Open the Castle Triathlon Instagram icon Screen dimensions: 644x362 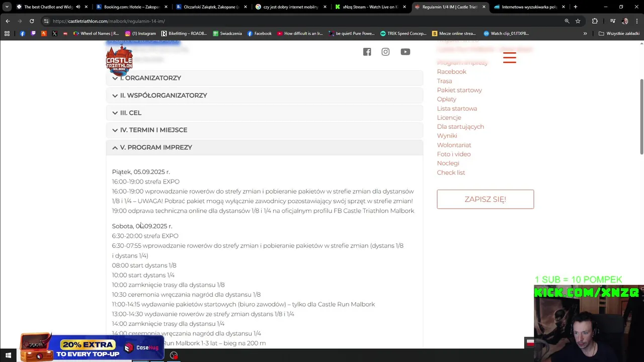[385, 52]
